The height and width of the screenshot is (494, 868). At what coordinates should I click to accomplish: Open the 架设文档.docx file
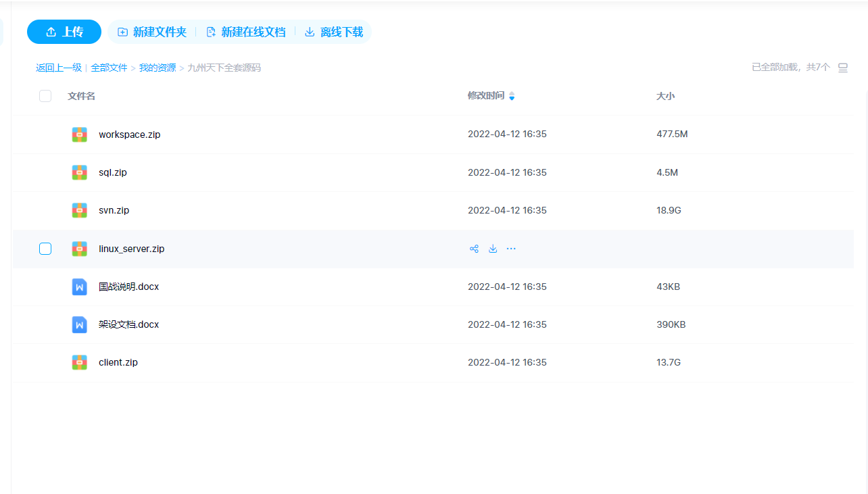pos(129,324)
